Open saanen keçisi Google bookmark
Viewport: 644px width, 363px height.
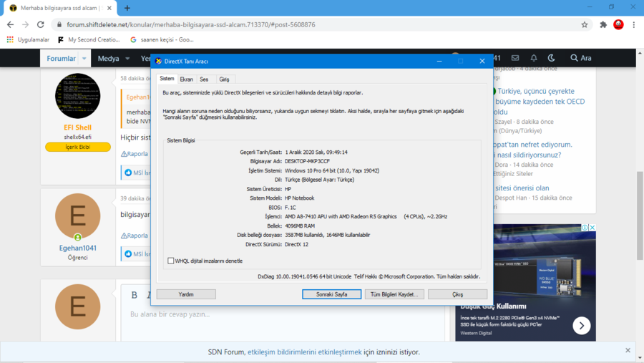click(162, 39)
